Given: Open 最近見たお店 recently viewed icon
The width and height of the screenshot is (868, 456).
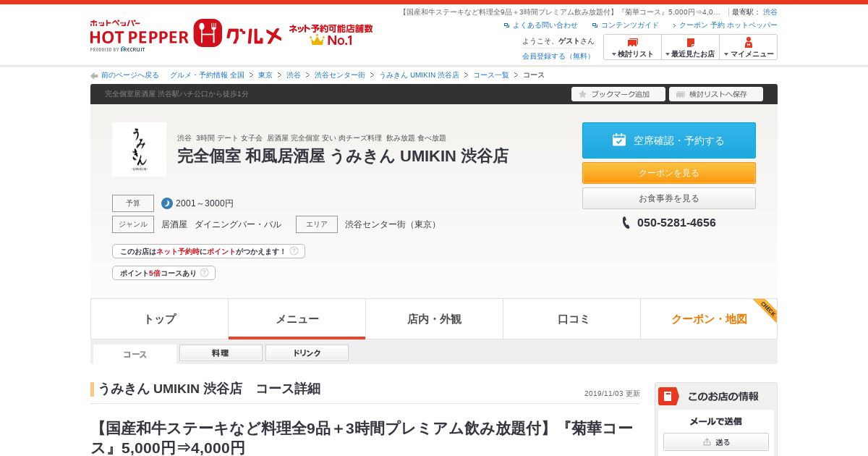Looking at the screenshot, I should coord(691,43).
